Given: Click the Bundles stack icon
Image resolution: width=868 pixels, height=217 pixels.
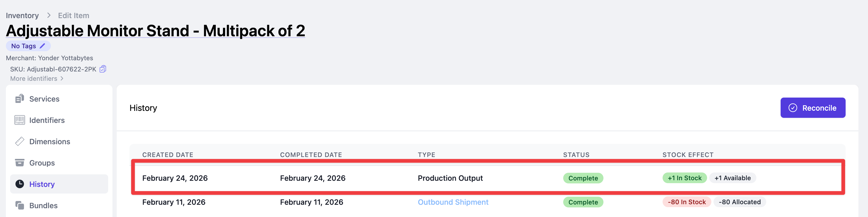Looking at the screenshot, I should pos(19,205).
